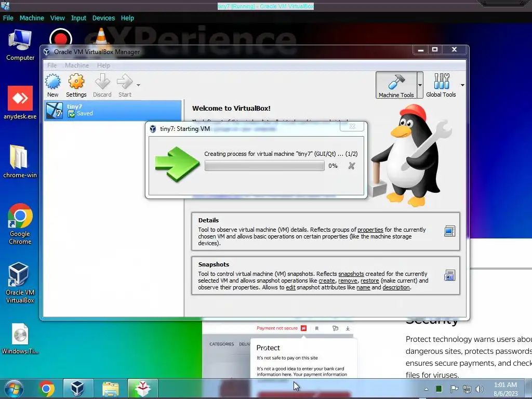
Task: Cancel the Starting VM progress operation
Action: point(352,166)
